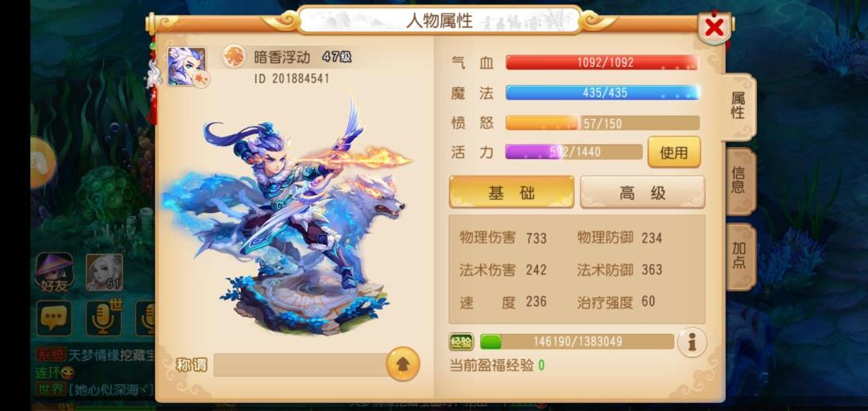Click the level 61 friend portrait
Screen dimensions: 868x411
pos(104,273)
